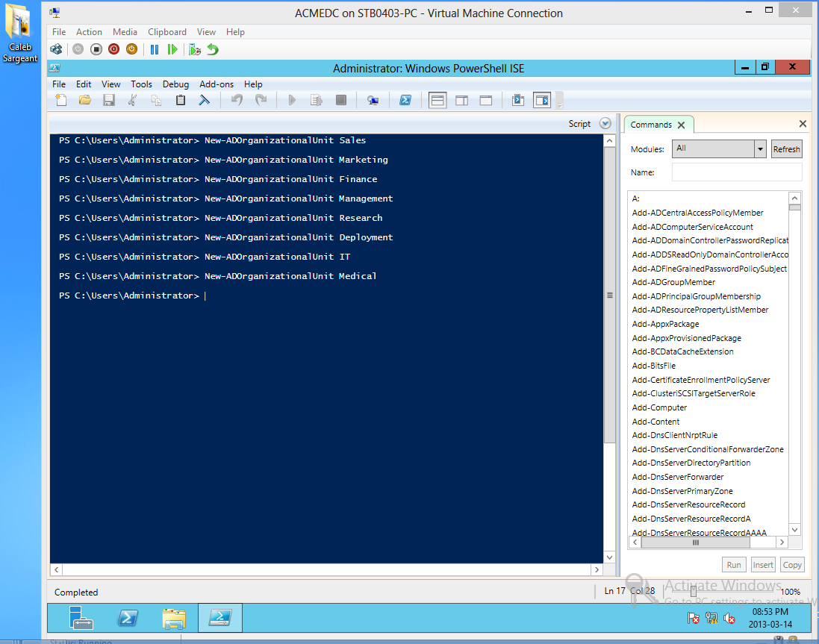Image resolution: width=819 pixels, height=644 pixels.
Task: Click the VM red Shut Down icon
Action: coord(114,49)
